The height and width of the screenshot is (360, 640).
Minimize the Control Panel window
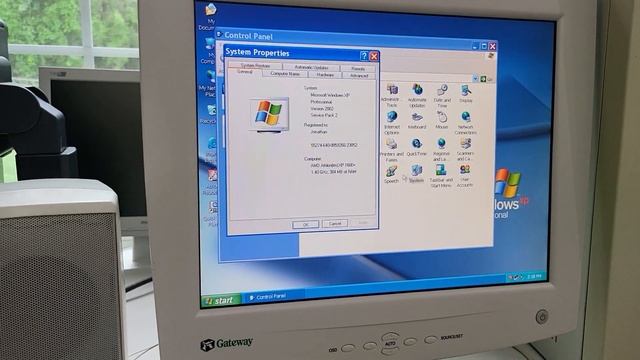[475, 46]
